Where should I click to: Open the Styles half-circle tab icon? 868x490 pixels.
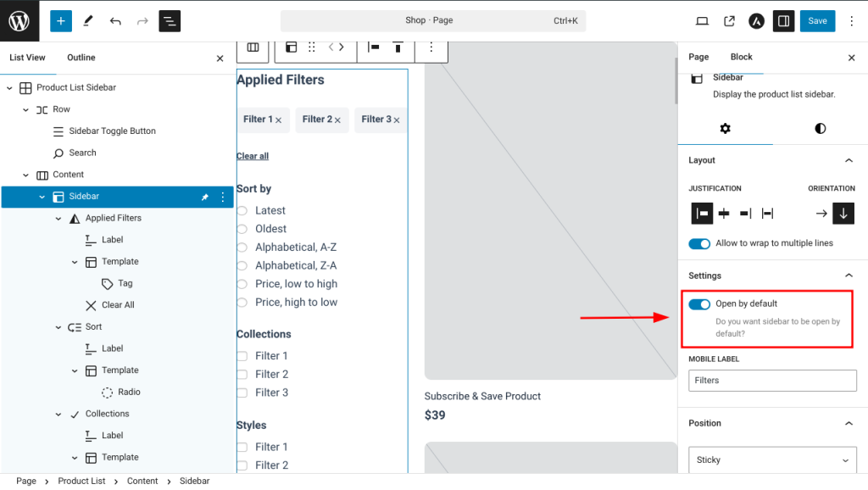tap(820, 129)
